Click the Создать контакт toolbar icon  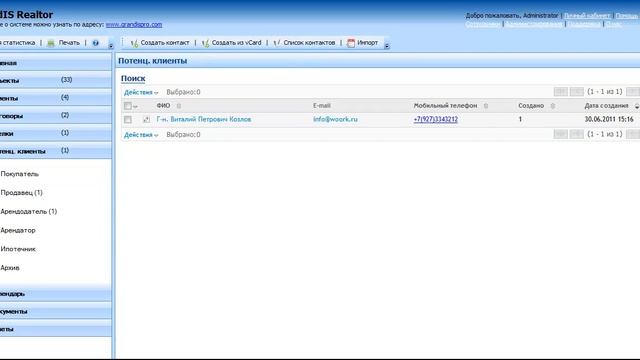134,43
